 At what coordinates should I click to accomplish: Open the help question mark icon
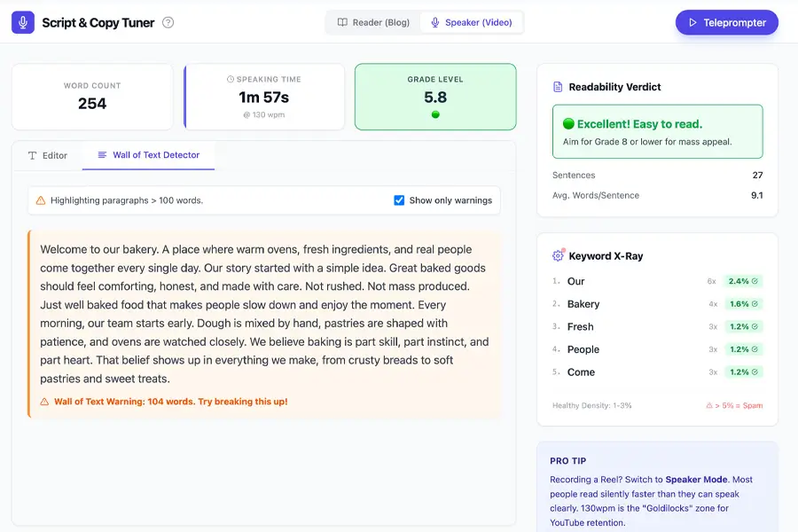click(x=168, y=22)
